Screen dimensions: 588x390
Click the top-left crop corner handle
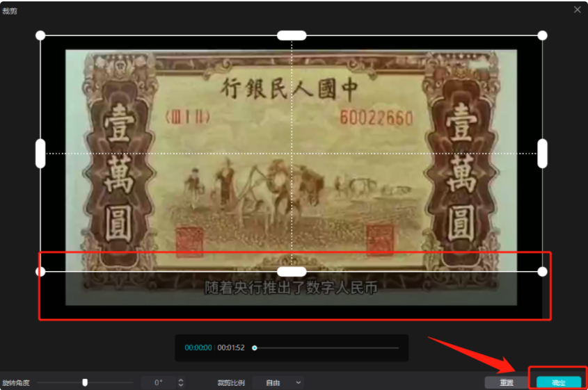40,35
